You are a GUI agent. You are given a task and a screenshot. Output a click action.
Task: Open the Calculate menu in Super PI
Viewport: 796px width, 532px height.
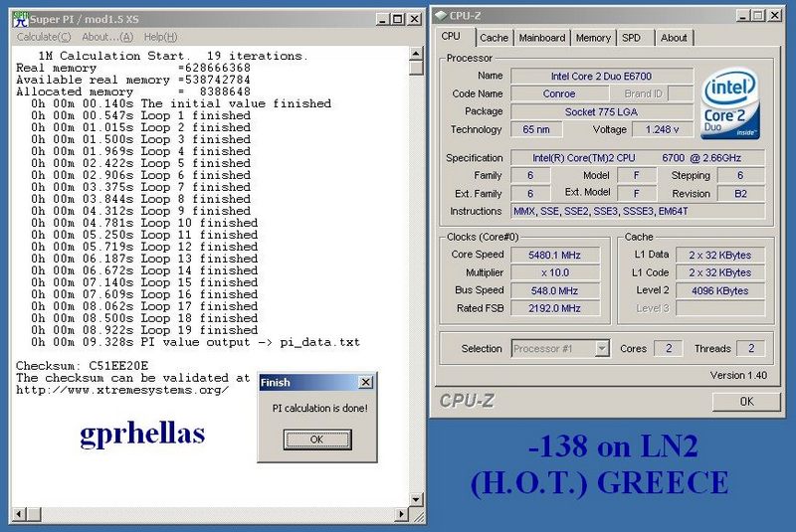(44, 37)
